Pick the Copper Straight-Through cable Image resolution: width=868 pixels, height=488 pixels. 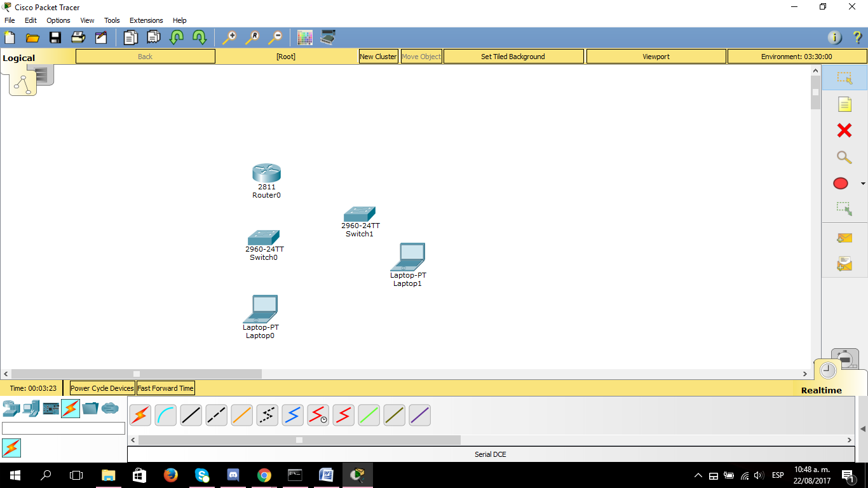point(191,415)
